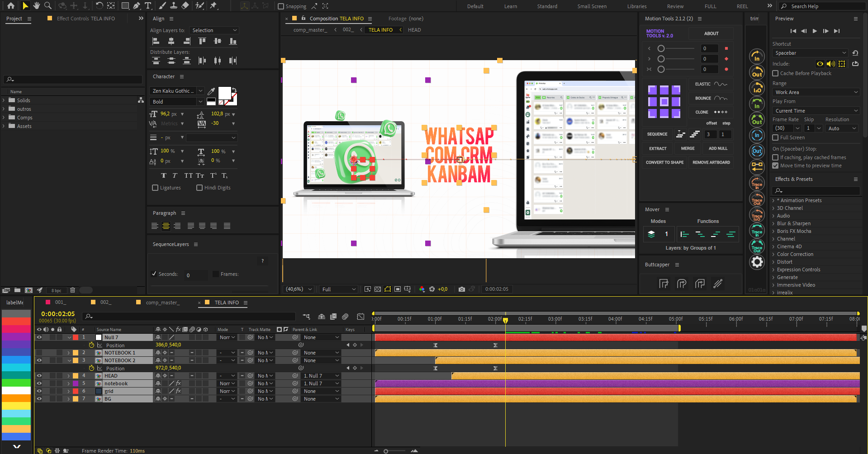This screenshot has width=868, height=454.
Task: Hide the BG layer eye toggle
Action: click(x=39, y=399)
